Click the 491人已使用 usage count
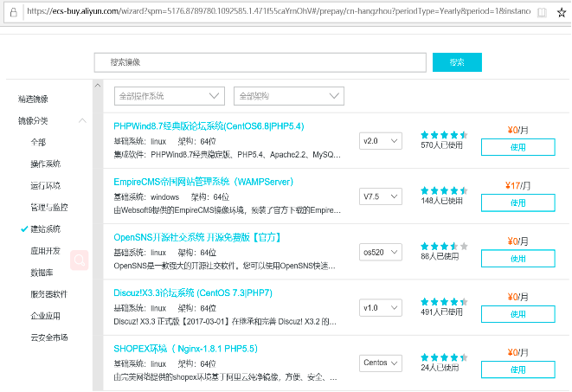 tap(442, 312)
